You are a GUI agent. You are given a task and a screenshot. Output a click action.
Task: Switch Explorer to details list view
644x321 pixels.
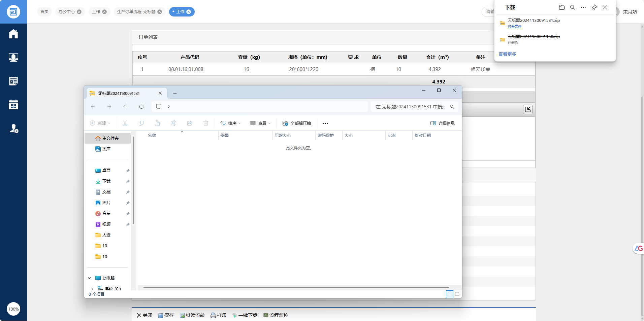point(450,294)
